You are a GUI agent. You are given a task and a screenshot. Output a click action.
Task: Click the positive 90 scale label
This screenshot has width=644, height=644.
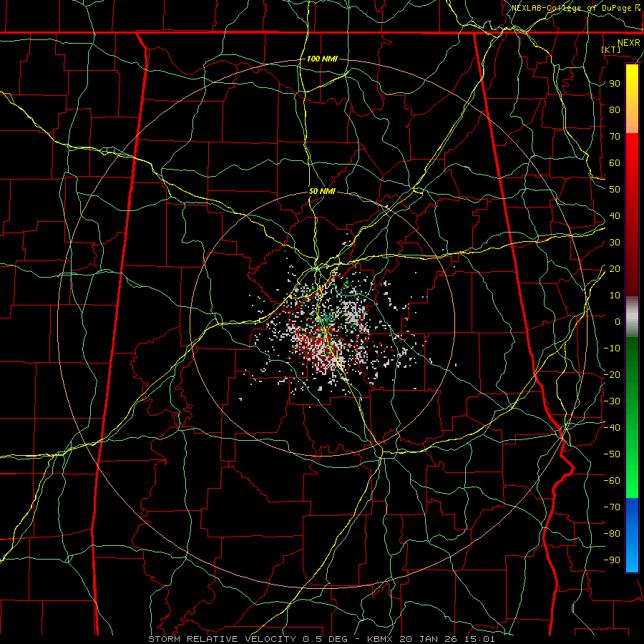[615, 84]
